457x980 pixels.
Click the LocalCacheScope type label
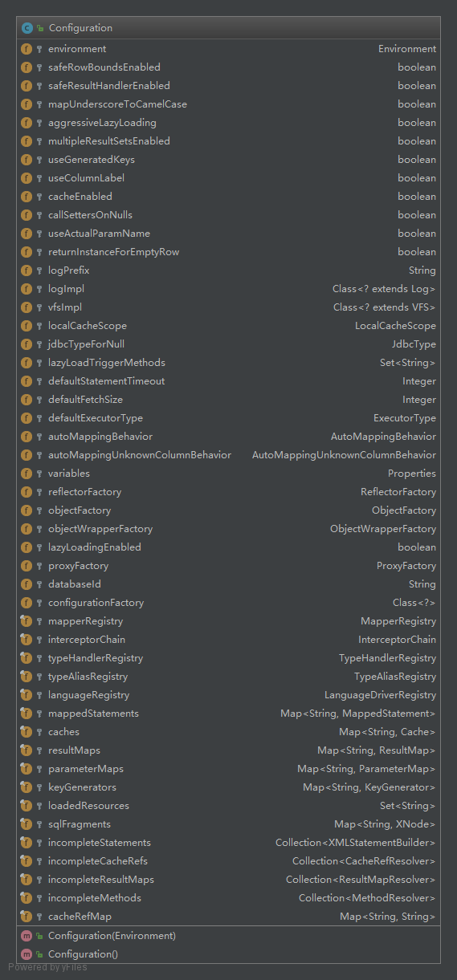tap(396, 326)
